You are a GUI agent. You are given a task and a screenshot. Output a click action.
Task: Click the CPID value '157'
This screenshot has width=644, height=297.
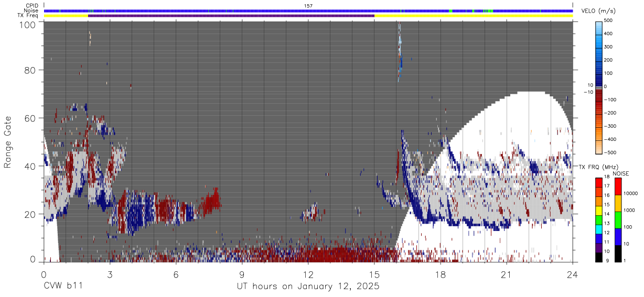tap(308, 6)
